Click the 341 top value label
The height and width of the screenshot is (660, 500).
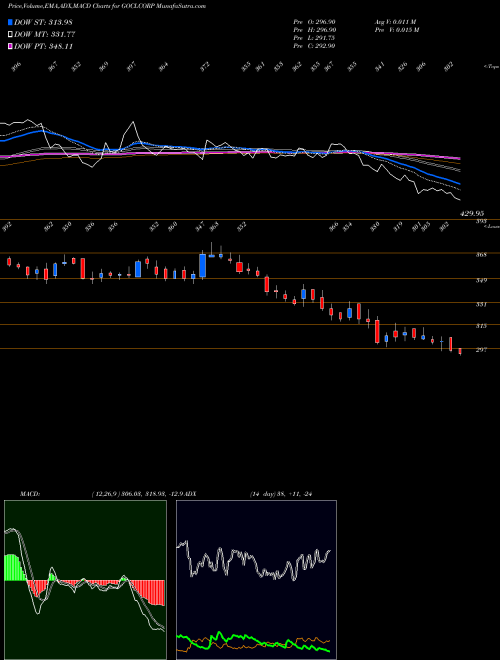tap(380, 67)
